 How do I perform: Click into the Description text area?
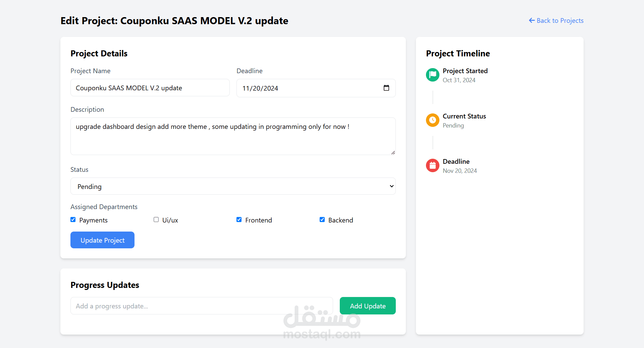(x=233, y=139)
